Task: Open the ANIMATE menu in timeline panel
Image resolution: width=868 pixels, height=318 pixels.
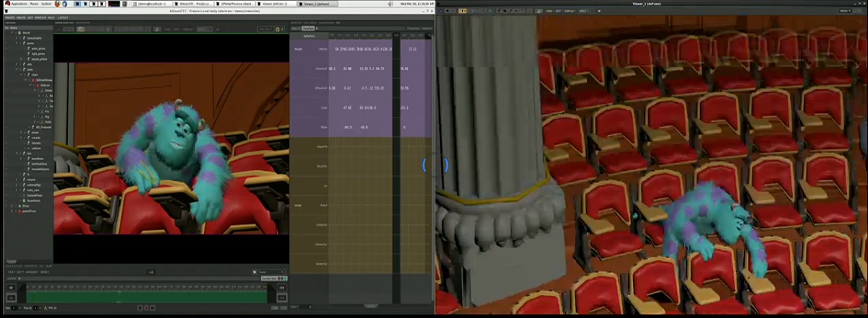Action: pyautogui.click(x=32, y=272)
